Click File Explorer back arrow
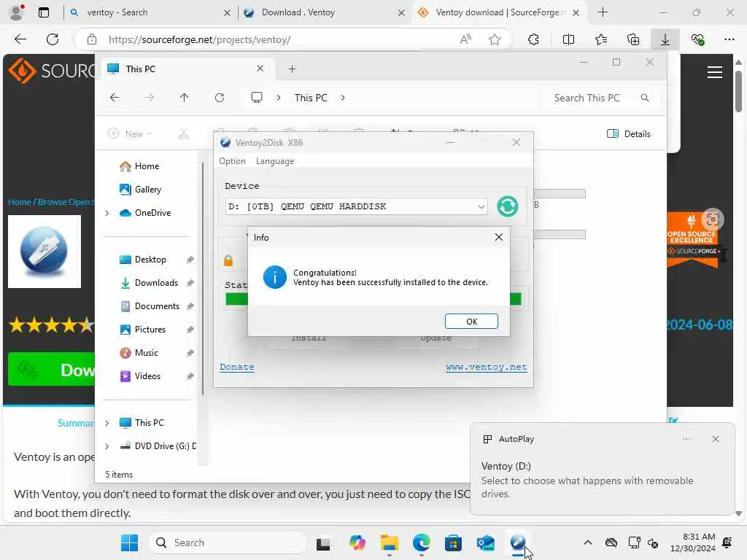 pyautogui.click(x=115, y=98)
